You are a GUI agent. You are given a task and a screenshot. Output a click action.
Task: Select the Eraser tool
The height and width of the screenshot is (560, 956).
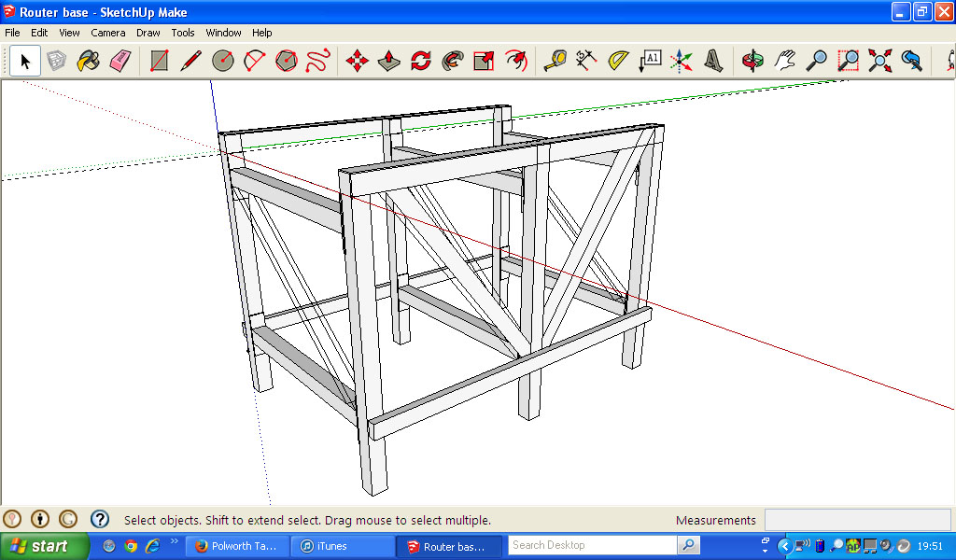[x=120, y=62]
